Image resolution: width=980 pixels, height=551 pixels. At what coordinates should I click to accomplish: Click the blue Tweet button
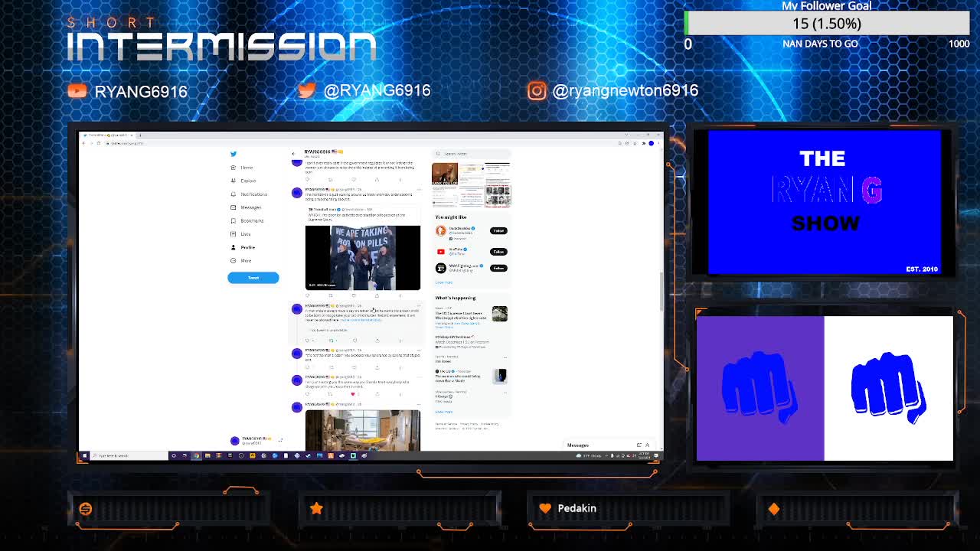[x=253, y=278]
